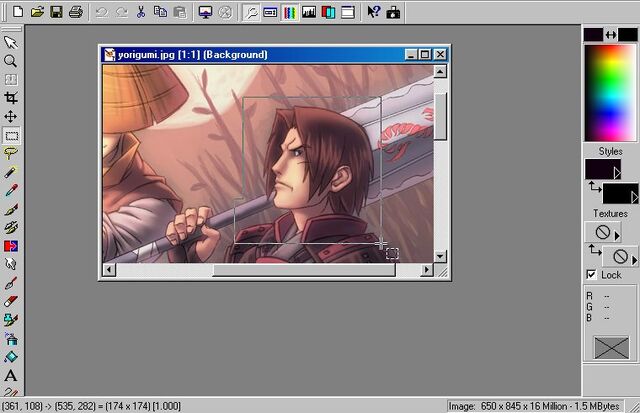Click yorigumi.jpg window scroll up arrow
Screen dimensions: 640x413
click(x=440, y=72)
